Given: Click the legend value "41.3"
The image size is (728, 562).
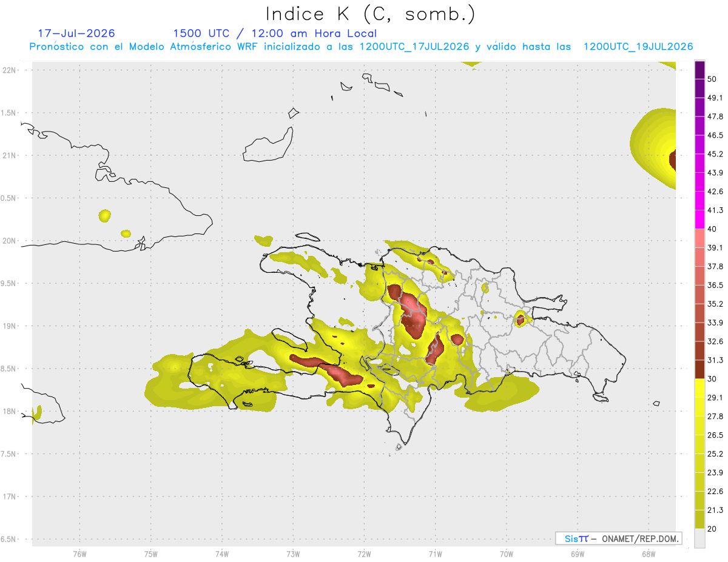Looking at the screenshot, I should (715, 210).
